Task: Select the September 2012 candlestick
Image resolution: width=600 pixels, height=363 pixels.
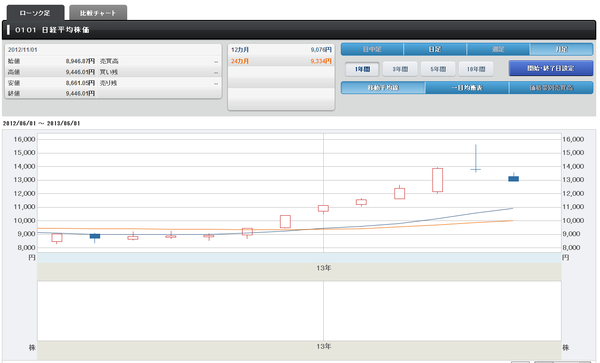Action: [x=171, y=236]
